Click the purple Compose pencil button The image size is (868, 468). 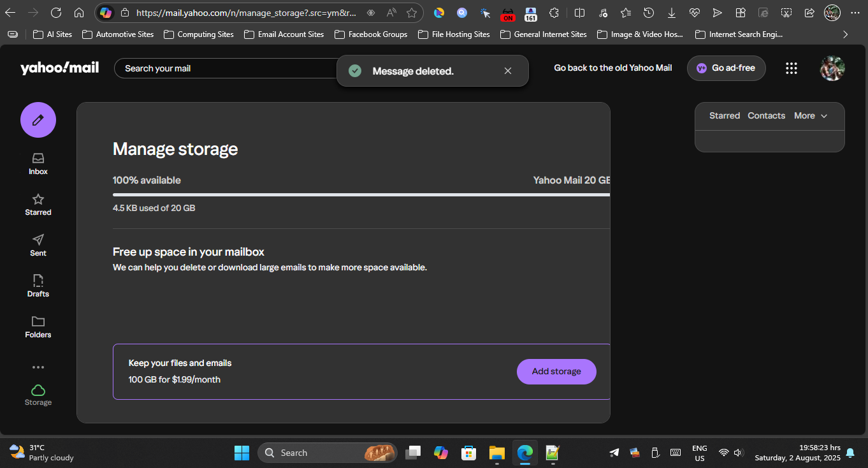[x=38, y=120]
